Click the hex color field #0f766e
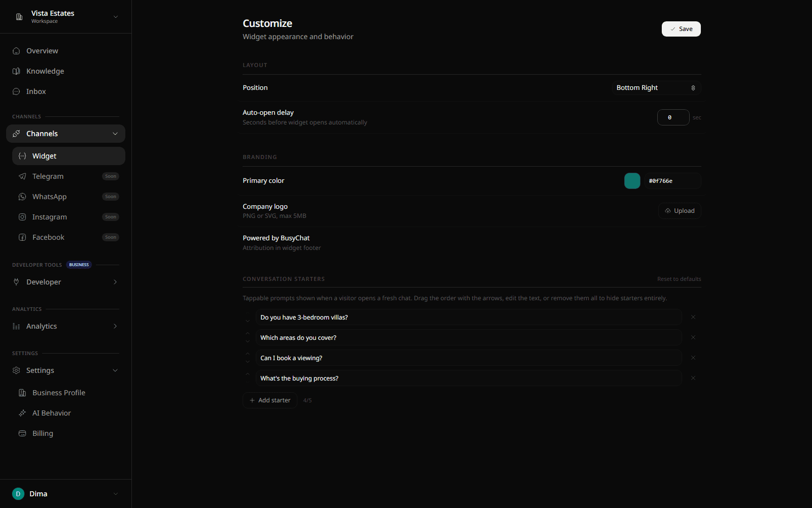This screenshot has width=812, height=508. click(672, 181)
